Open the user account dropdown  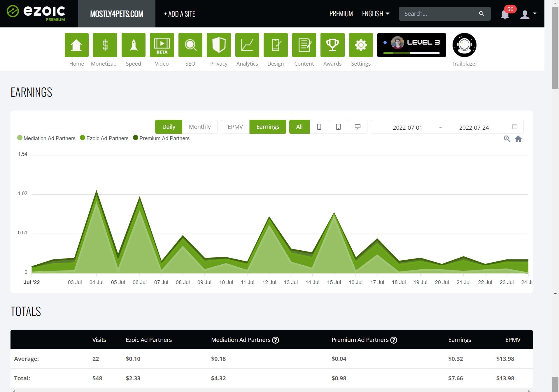tap(528, 14)
